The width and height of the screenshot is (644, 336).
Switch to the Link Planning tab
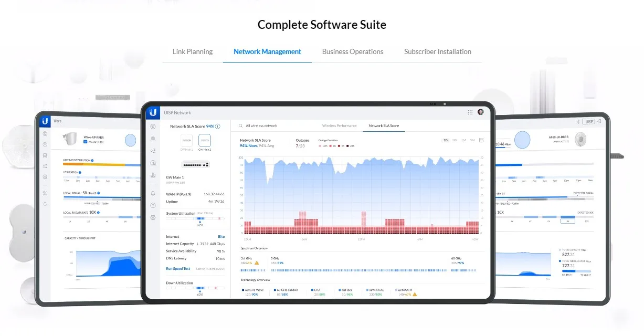click(193, 51)
